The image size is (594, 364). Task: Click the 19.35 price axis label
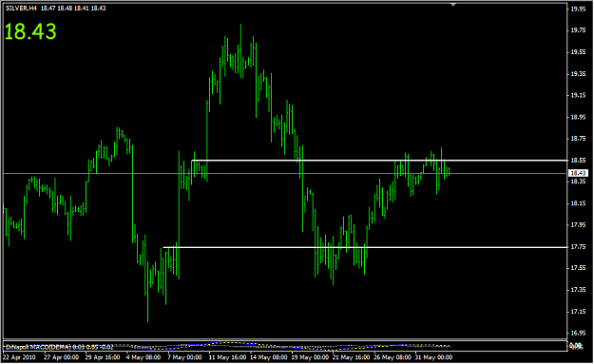tap(578, 74)
